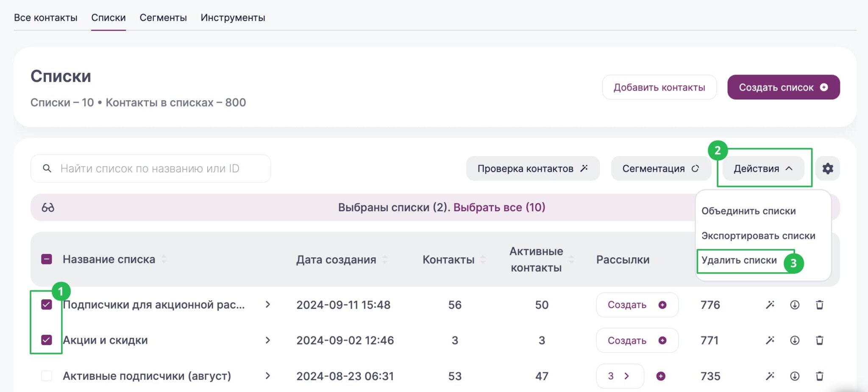Screen dimensions: 868x392
Task: Expand the Акции и скидки list chevron
Action: [268, 340]
